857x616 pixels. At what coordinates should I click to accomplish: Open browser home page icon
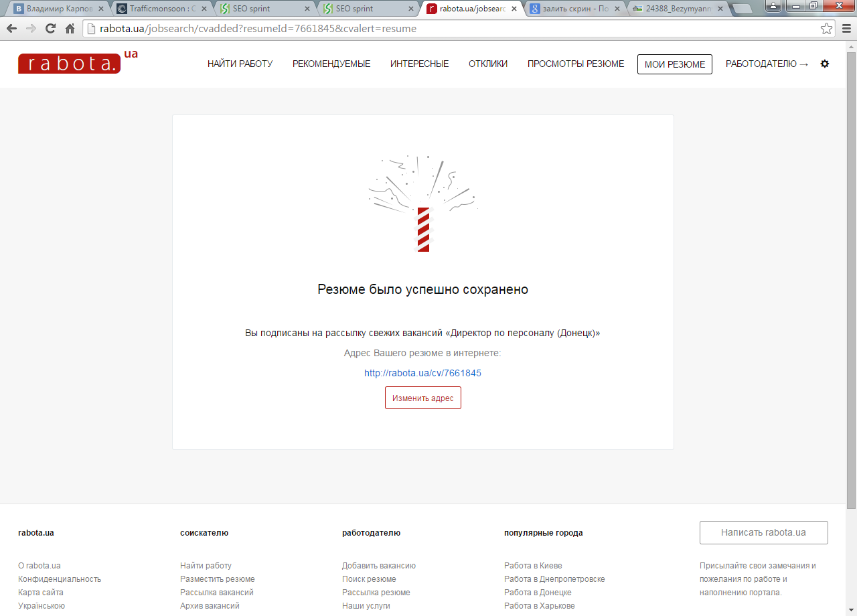pos(70,29)
